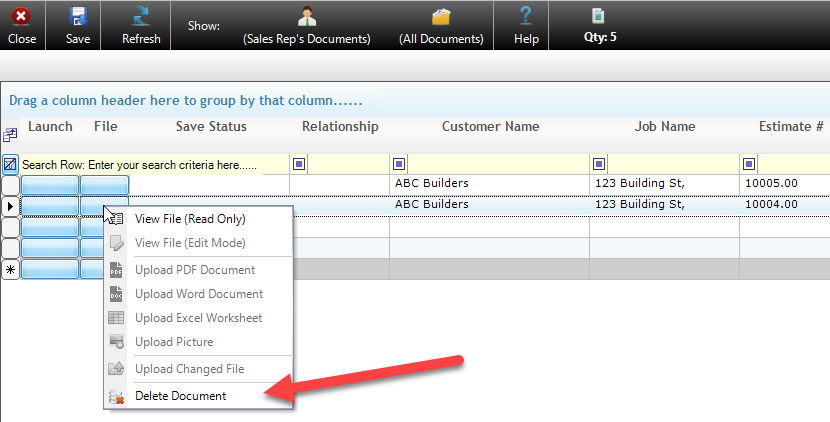Sort by Launch column header
This screenshot has height=422, width=830.
pyautogui.click(x=50, y=127)
